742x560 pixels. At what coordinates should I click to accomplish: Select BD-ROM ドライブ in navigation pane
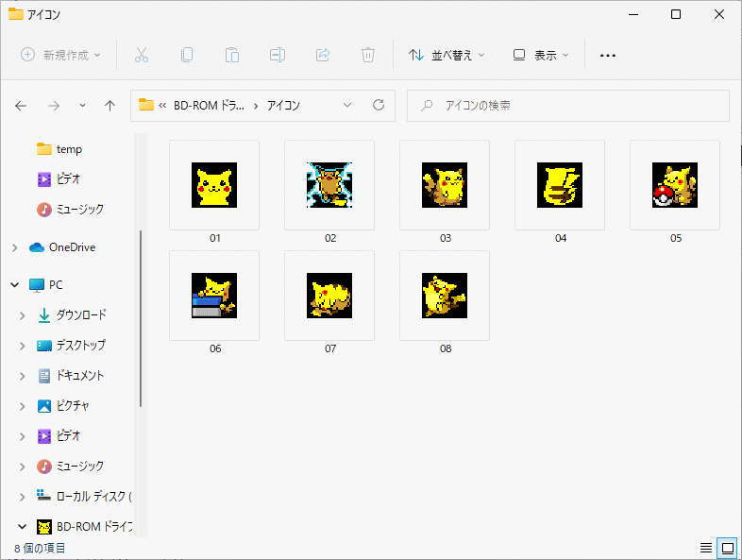(85, 526)
